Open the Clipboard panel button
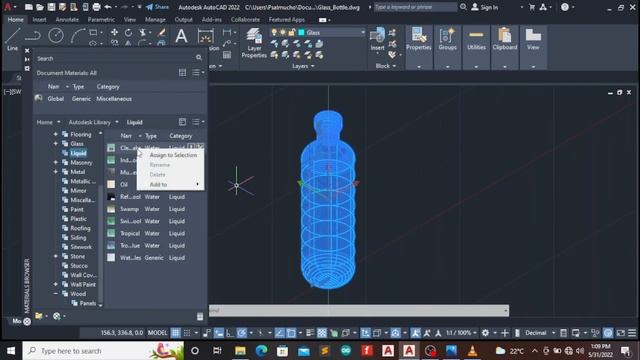640x360 pixels. click(x=505, y=39)
